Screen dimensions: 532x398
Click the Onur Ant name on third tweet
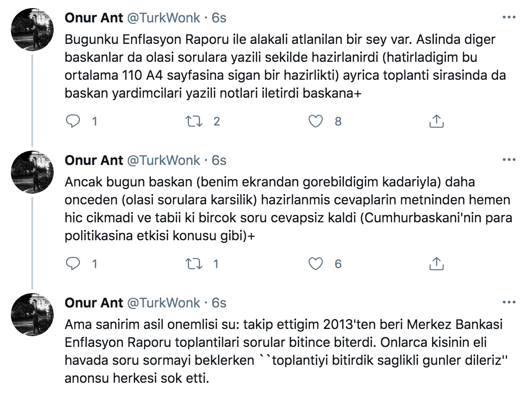click(x=94, y=303)
